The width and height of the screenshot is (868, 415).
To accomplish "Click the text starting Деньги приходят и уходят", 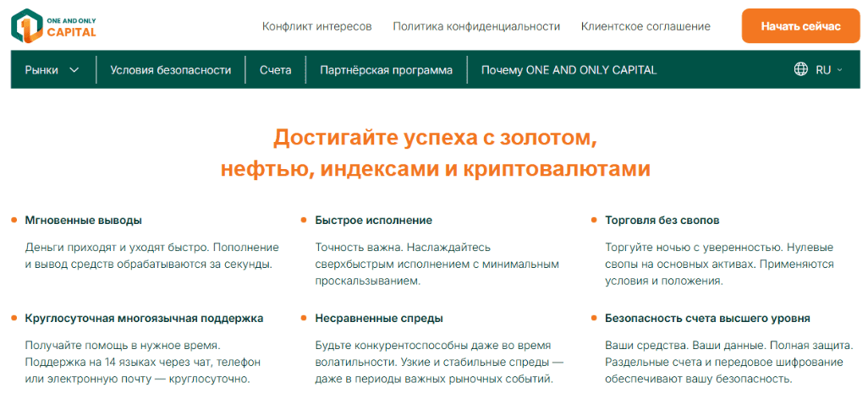I will point(152,255).
